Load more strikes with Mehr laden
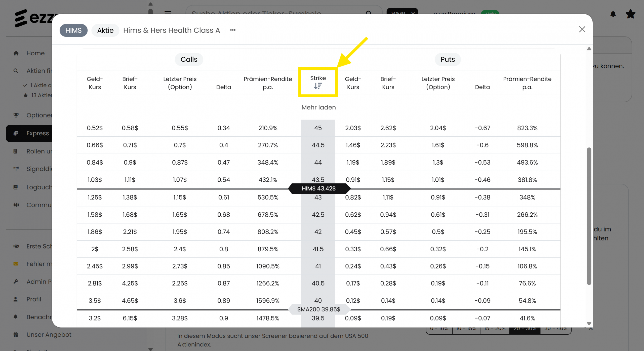This screenshot has width=644, height=351. (x=318, y=107)
